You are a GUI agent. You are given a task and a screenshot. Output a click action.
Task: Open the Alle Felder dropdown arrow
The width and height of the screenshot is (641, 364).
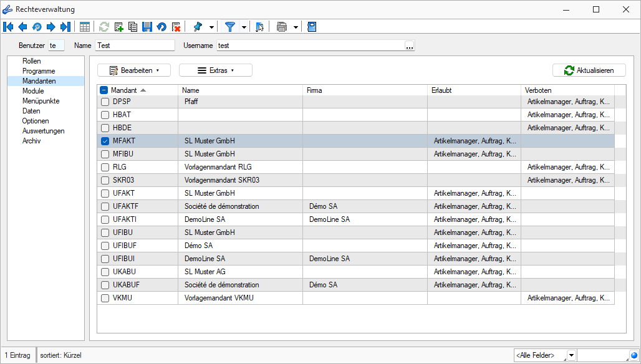tap(572, 355)
